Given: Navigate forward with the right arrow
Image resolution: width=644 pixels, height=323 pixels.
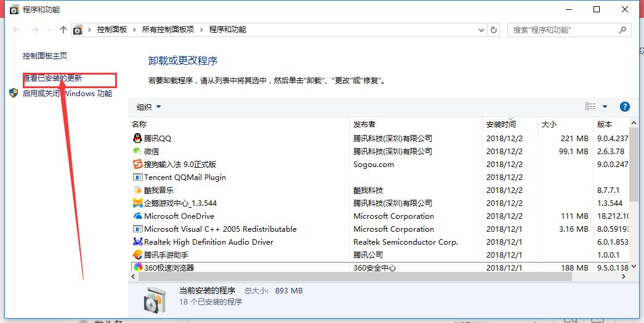Looking at the screenshot, I should coord(35,30).
